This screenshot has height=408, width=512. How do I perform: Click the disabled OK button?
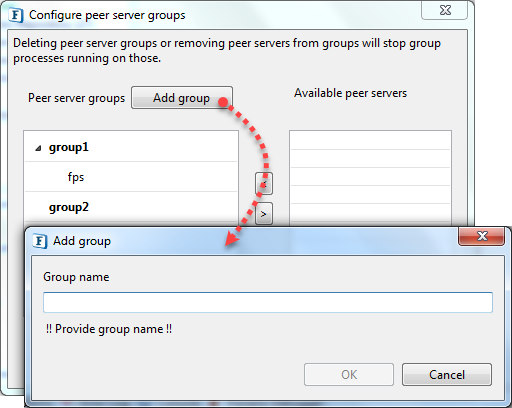[x=349, y=375]
